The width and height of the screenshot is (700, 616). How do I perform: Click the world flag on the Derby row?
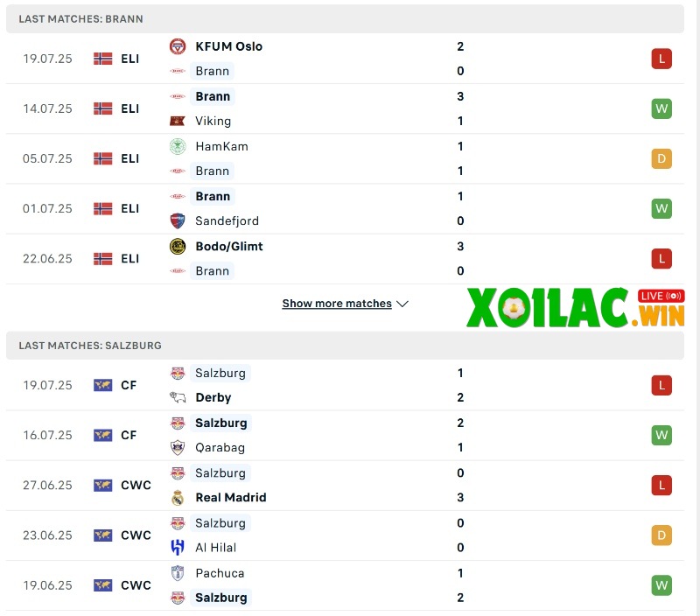[102, 385]
